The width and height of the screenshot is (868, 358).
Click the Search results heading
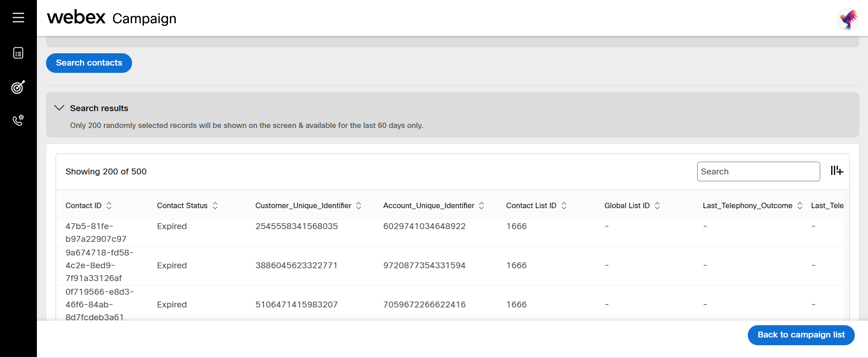pyautogui.click(x=99, y=108)
